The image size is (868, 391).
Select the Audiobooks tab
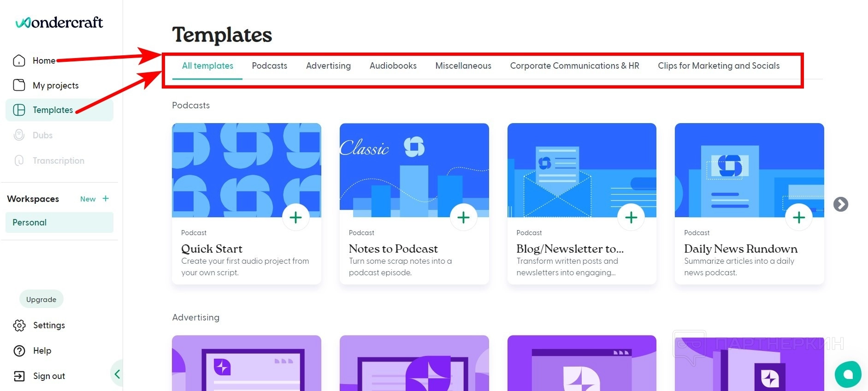(x=393, y=66)
